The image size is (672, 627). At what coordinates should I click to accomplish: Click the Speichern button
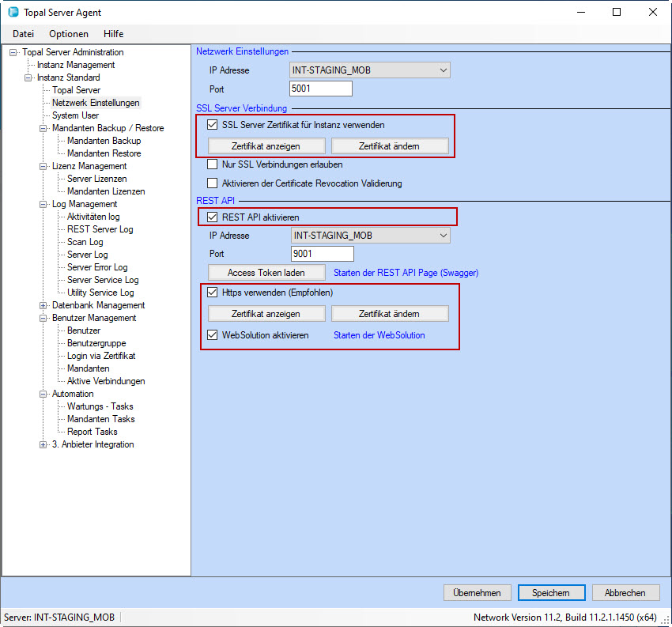coord(551,593)
